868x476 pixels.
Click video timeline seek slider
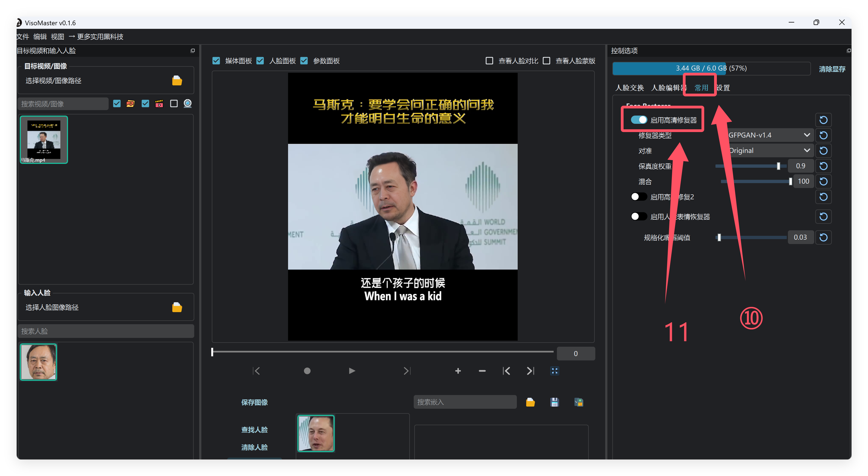point(383,352)
